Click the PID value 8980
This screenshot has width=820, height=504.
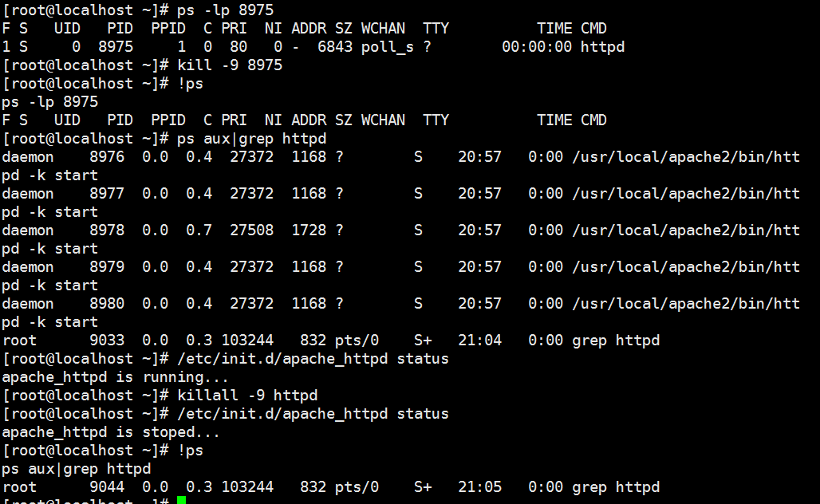click(107, 304)
